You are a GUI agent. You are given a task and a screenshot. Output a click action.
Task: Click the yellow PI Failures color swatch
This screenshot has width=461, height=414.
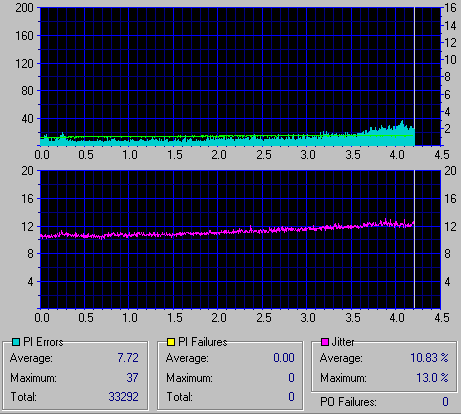pos(171,342)
